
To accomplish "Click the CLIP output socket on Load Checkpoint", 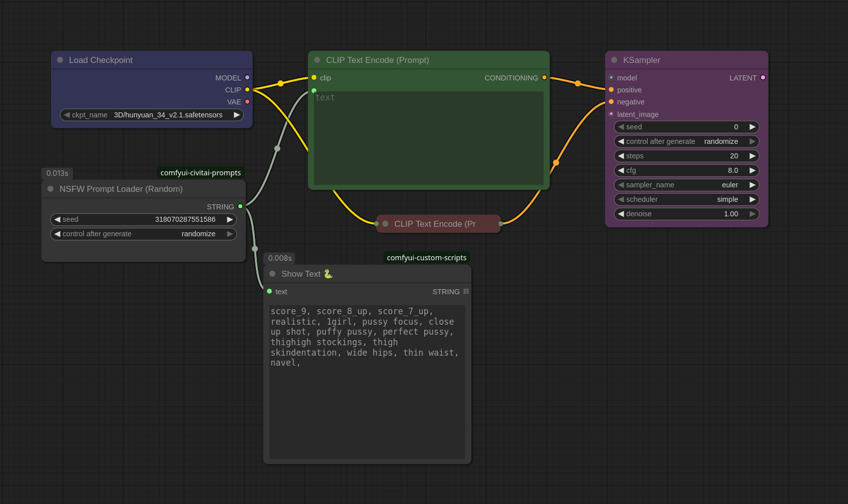I will (x=247, y=90).
